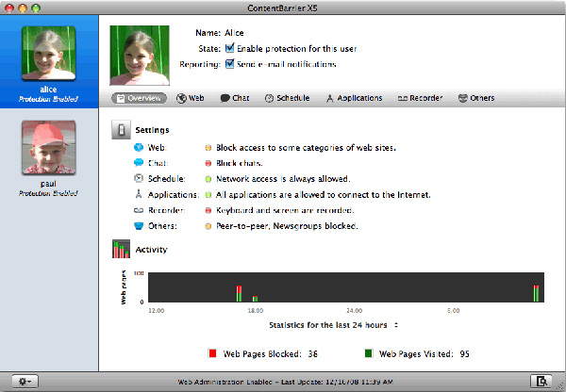Click the Recorder tape icon in Settings
This screenshot has height=392, width=566.
coord(139,210)
